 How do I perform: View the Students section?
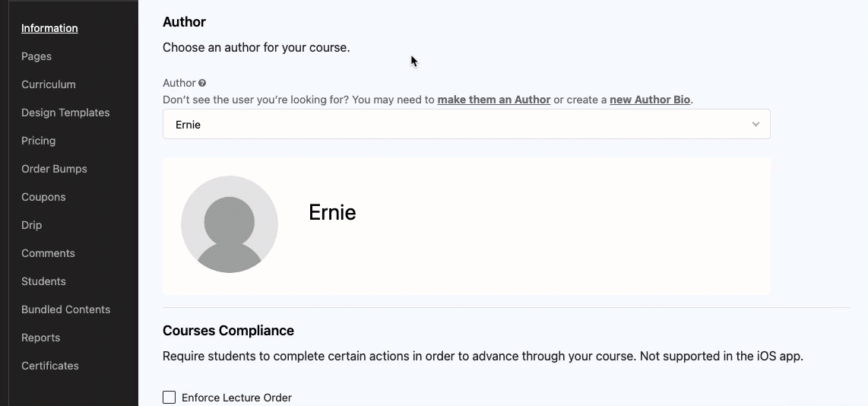43,281
